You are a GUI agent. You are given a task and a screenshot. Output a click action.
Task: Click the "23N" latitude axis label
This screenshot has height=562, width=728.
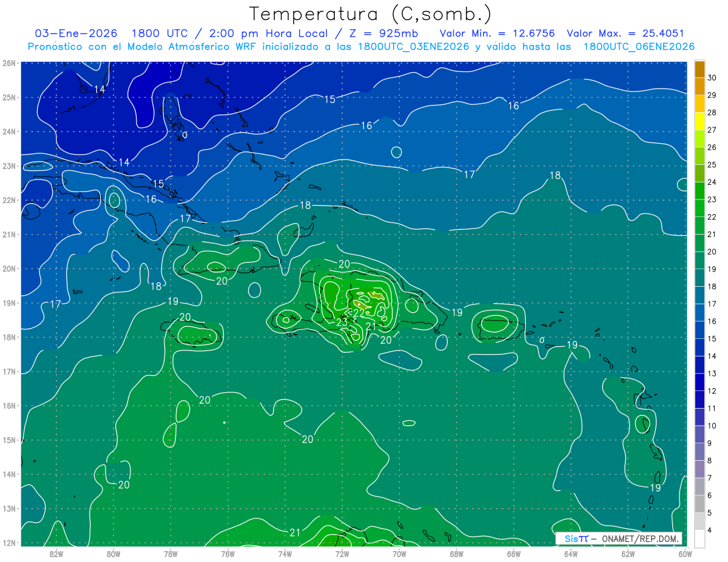pyautogui.click(x=9, y=166)
